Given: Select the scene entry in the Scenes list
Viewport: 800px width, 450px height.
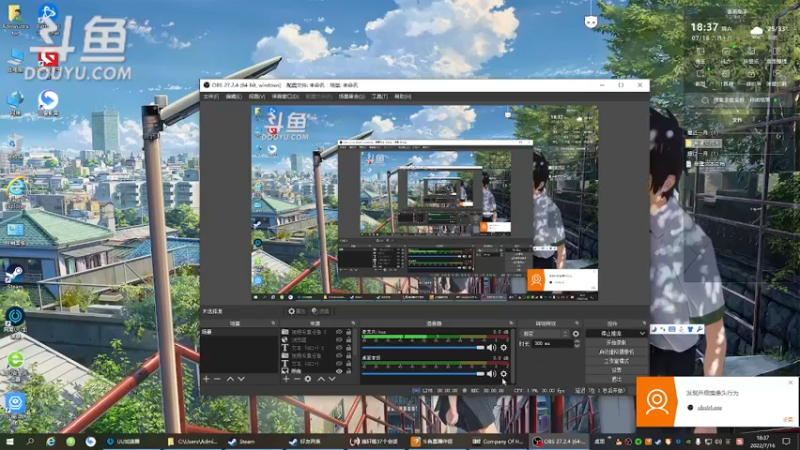Looking at the screenshot, I should click(x=239, y=332).
